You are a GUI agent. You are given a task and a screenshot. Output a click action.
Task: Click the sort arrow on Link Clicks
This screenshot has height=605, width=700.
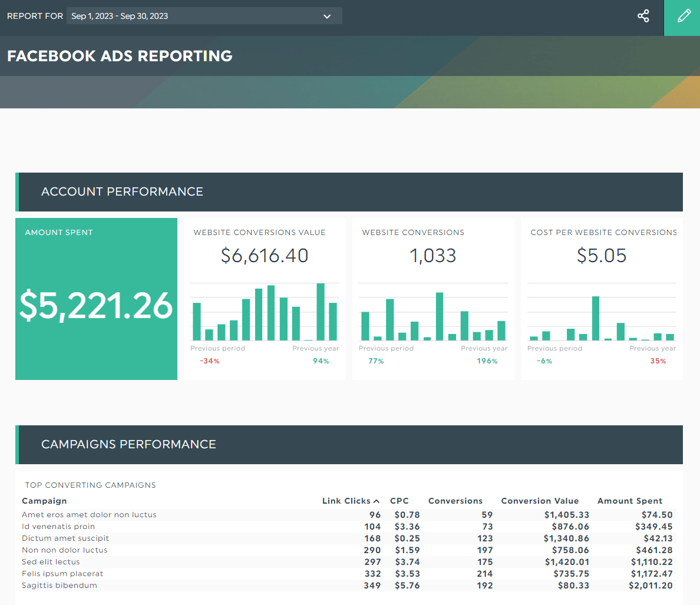(376, 500)
